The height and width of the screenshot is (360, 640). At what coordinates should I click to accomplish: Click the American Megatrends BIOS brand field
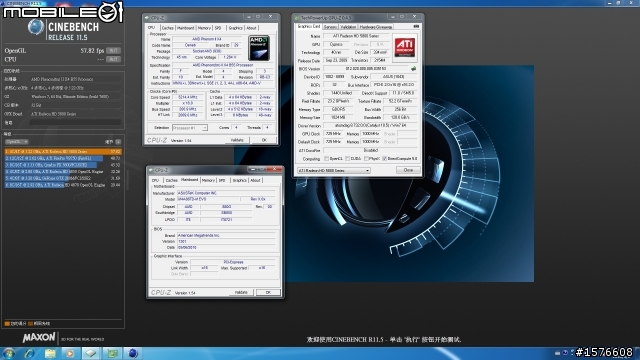tap(226, 236)
